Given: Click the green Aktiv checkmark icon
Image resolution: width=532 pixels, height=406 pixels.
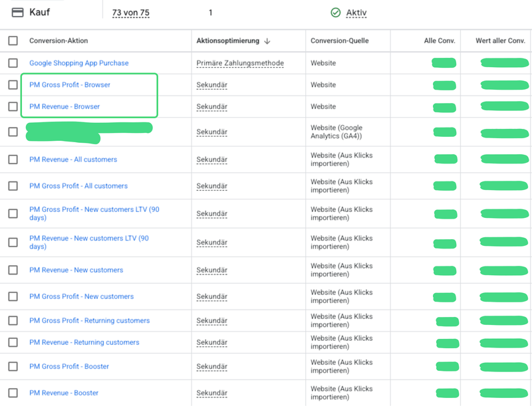Looking at the screenshot, I should (x=336, y=13).
